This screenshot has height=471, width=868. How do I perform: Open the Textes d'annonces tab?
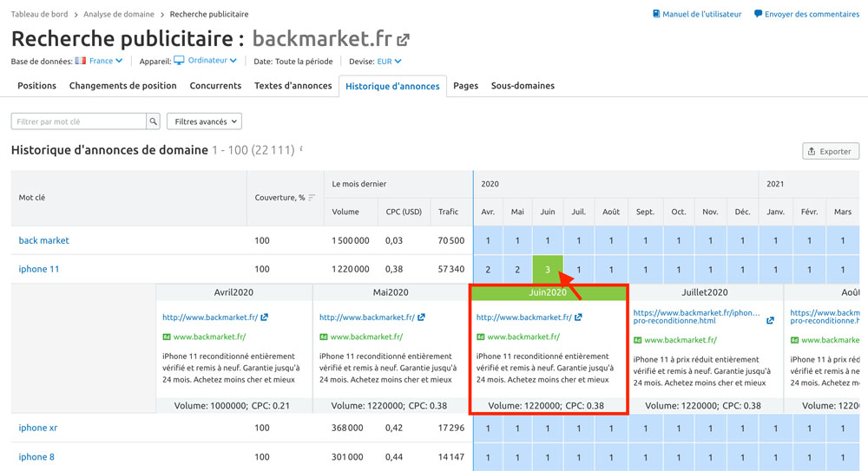tap(293, 86)
